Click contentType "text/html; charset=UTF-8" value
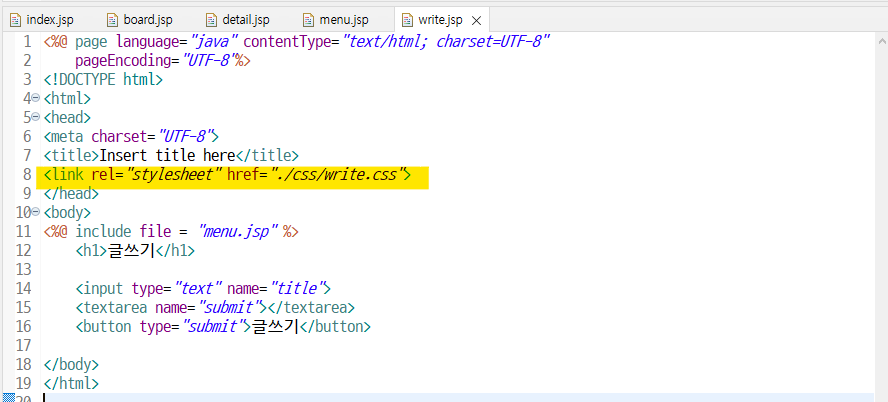The height and width of the screenshot is (402, 888). click(445, 41)
